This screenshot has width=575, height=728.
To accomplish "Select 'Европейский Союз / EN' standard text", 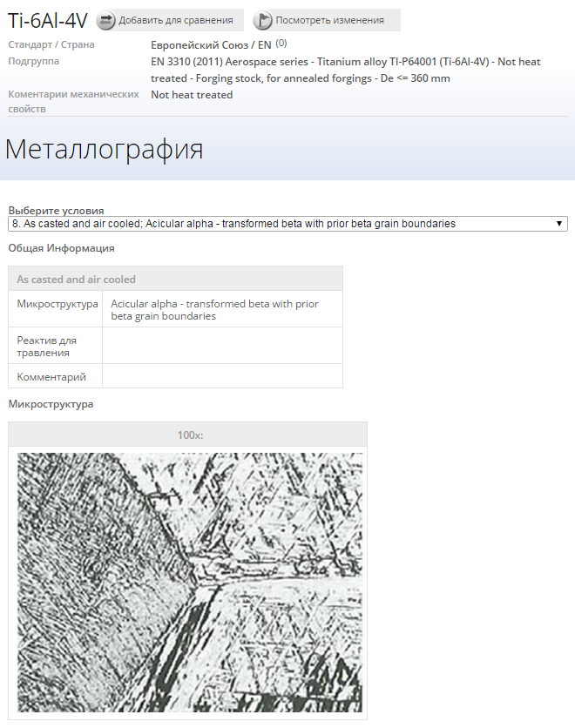I will click(211, 45).
